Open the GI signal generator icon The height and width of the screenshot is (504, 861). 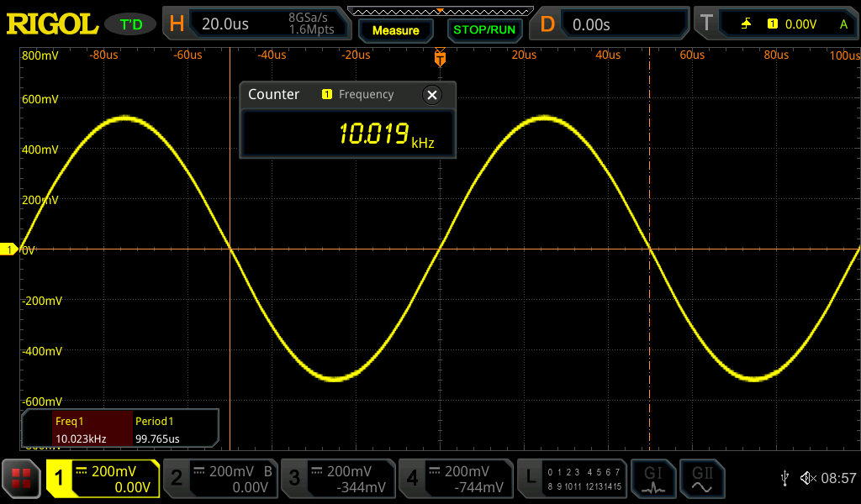(653, 479)
